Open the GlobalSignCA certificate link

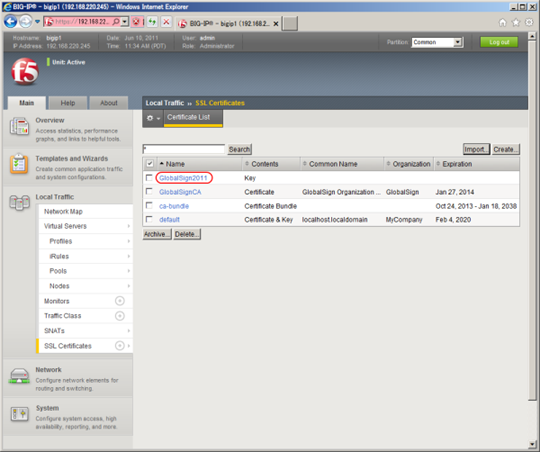pyautogui.click(x=180, y=192)
